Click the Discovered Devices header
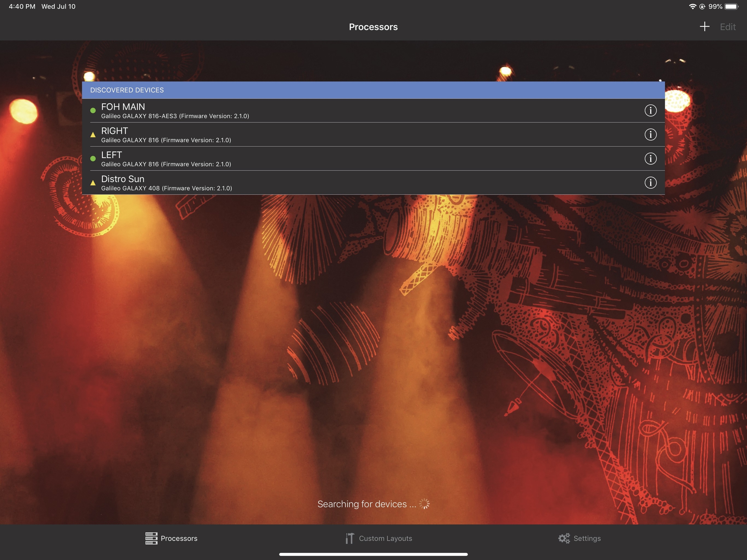The width and height of the screenshot is (747, 560). (373, 90)
